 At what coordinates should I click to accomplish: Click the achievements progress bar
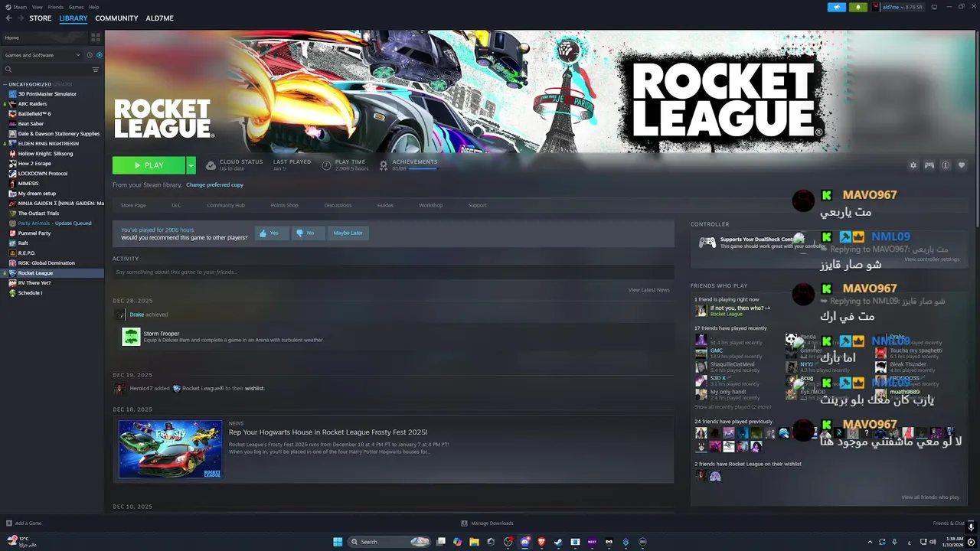pos(423,168)
